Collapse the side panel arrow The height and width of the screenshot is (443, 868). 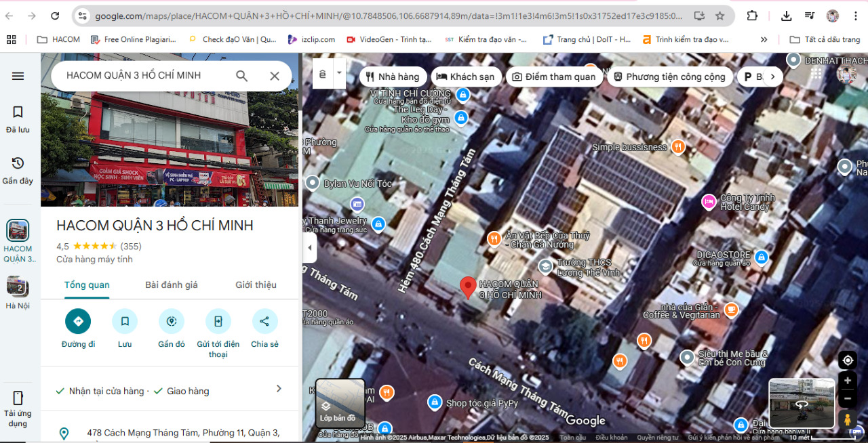310,247
